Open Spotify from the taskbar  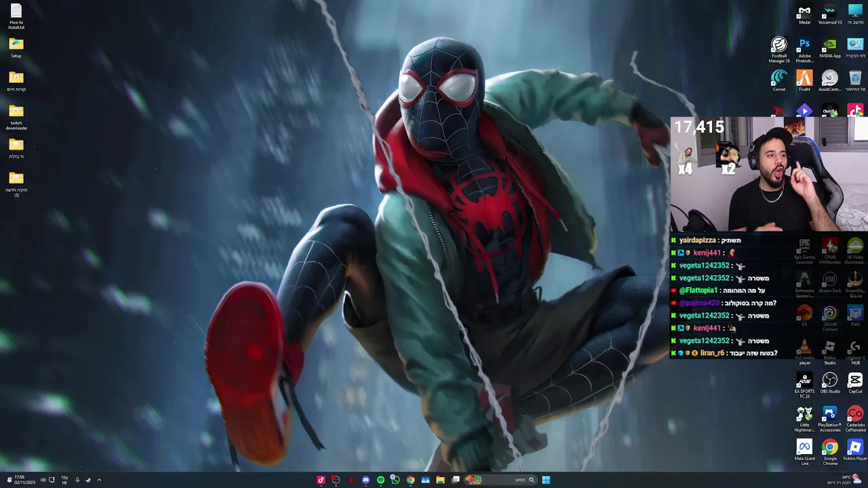click(x=380, y=480)
